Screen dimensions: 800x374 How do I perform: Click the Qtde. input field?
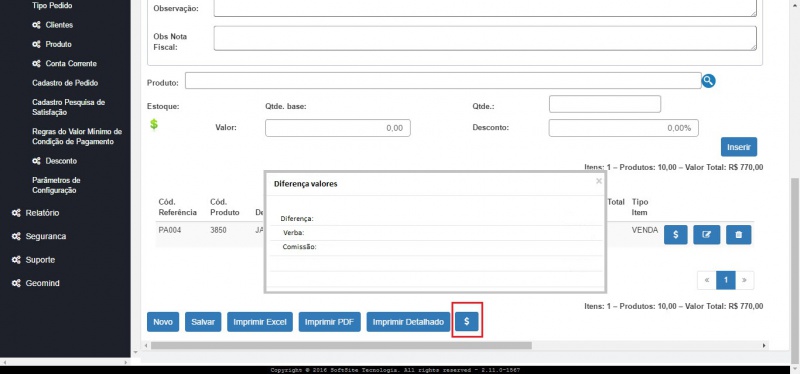(605, 104)
